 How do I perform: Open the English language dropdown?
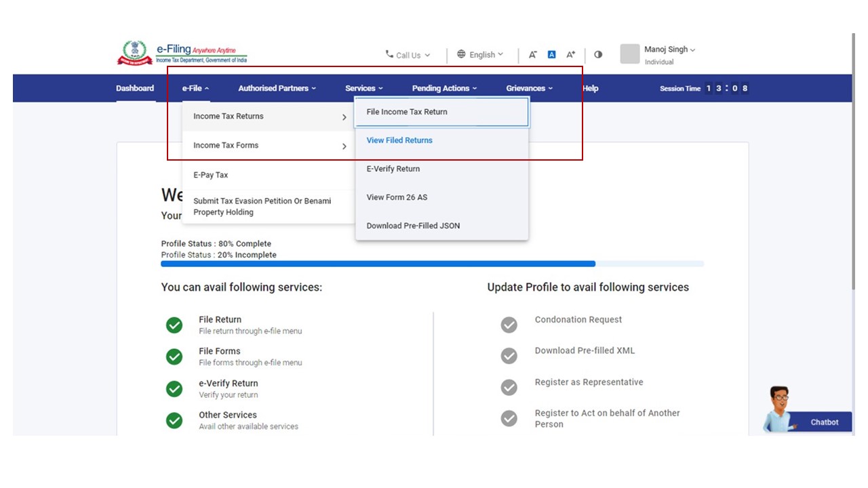tap(481, 55)
